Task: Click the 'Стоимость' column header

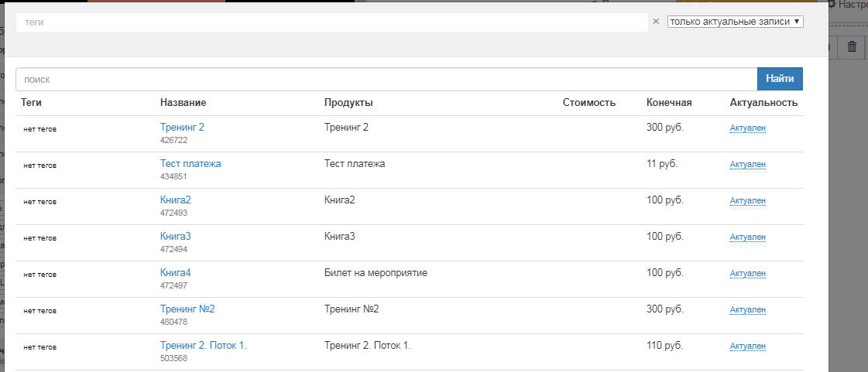Action: [x=589, y=103]
